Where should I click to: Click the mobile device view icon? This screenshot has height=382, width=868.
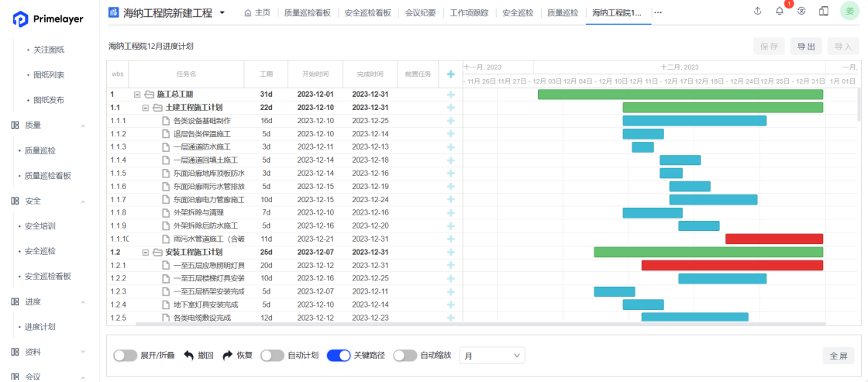tap(823, 12)
